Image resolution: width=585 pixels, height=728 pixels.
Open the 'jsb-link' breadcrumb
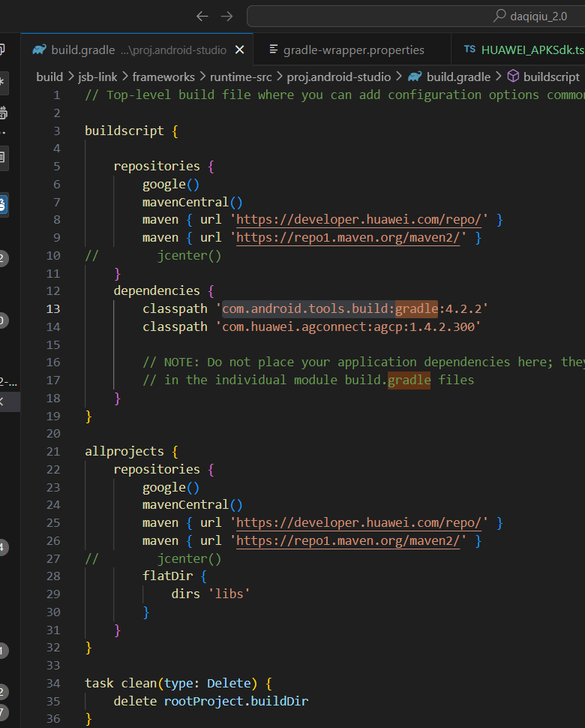(97, 77)
